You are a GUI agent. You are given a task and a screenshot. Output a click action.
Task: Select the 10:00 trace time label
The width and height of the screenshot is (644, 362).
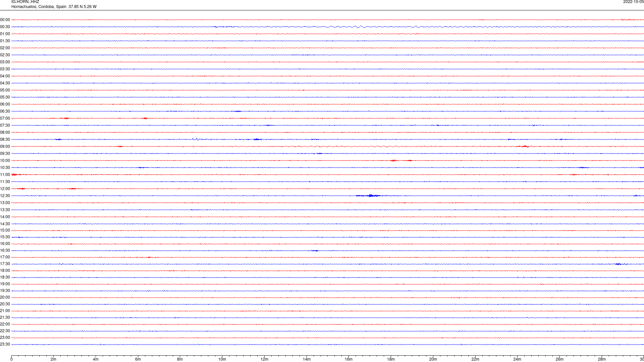pos(5,161)
